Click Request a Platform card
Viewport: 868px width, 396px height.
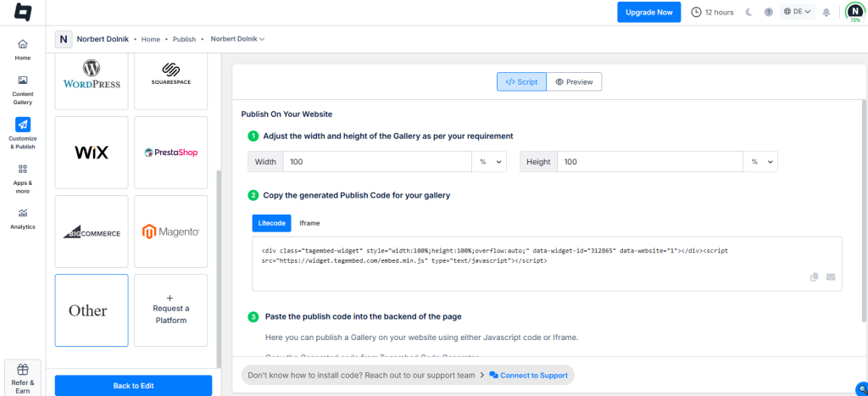[171, 310]
